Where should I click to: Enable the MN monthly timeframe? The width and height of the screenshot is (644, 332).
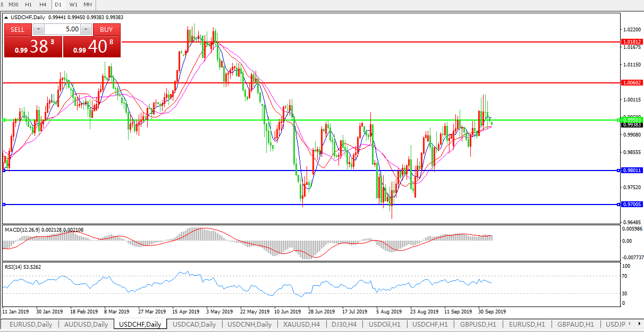pos(88,4)
